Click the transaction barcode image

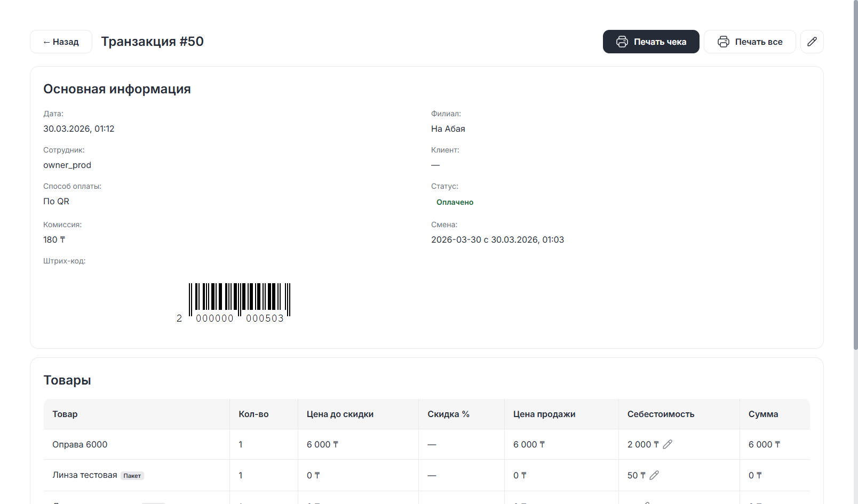[x=233, y=302]
